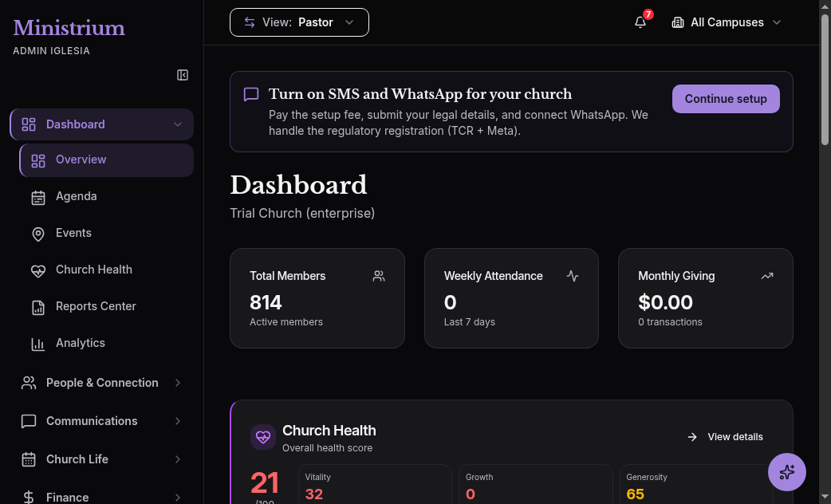Expand People & Connection chevron
The image size is (831, 504).
(178, 383)
